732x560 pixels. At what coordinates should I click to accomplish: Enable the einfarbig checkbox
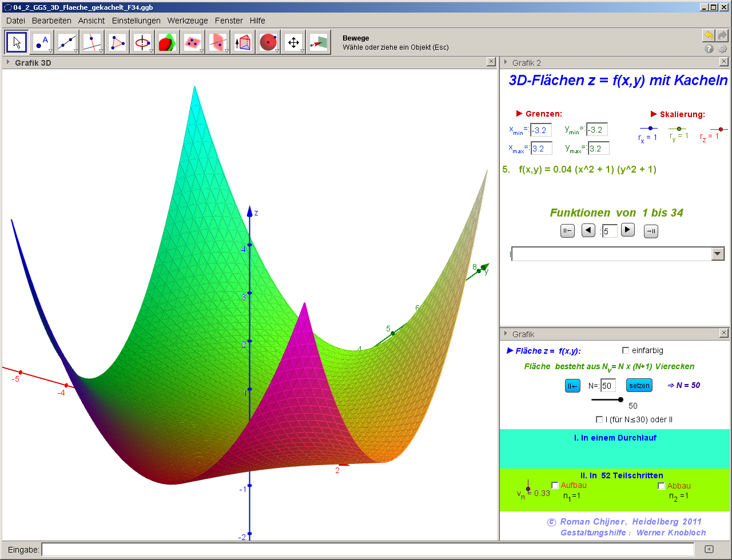pyautogui.click(x=625, y=350)
